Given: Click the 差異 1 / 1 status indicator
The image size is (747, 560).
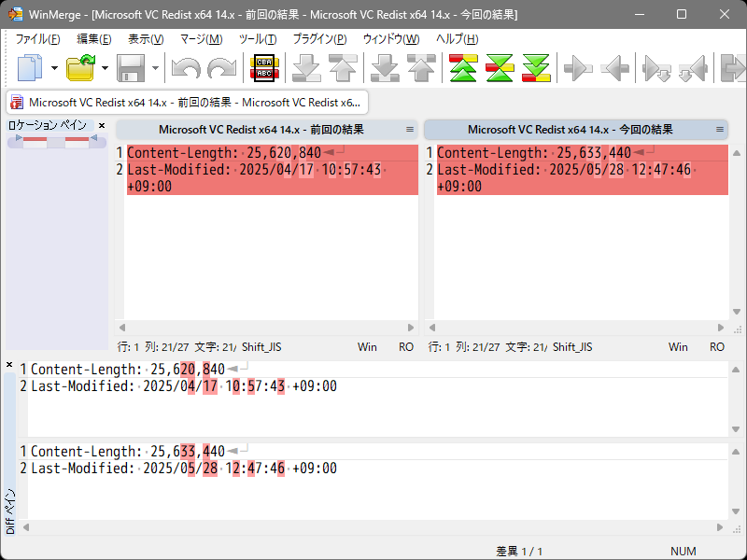Looking at the screenshot, I should point(519,552).
